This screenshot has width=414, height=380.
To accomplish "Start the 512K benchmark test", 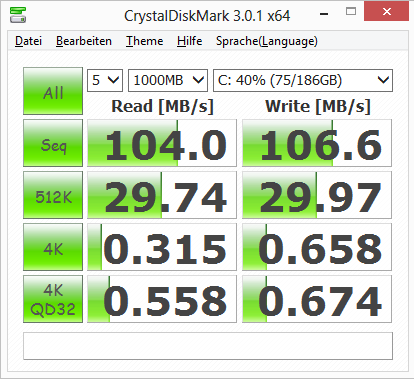I will 53,195.
